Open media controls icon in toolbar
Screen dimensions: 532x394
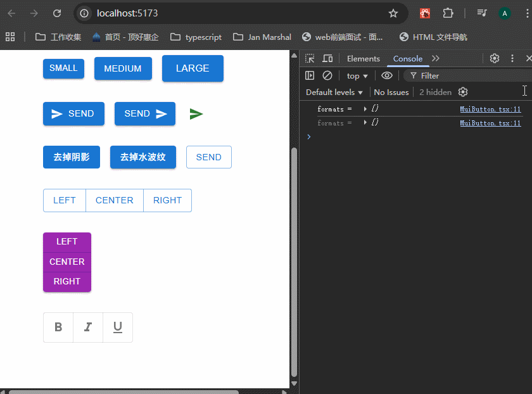482,13
